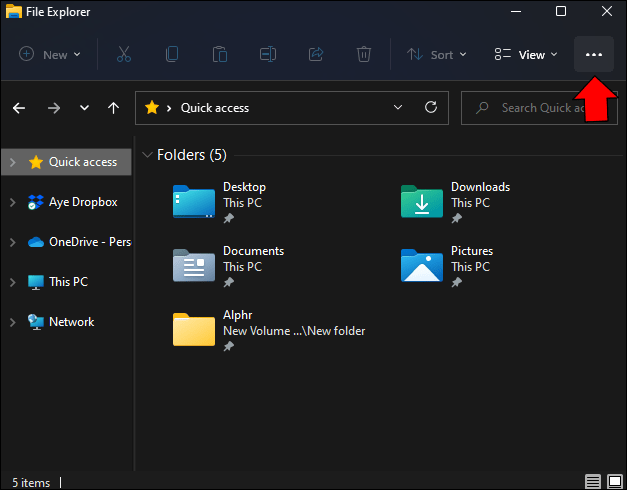Select Network in the navigation pane
Viewport: 627px width, 490px height.
click(x=71, y=322)
